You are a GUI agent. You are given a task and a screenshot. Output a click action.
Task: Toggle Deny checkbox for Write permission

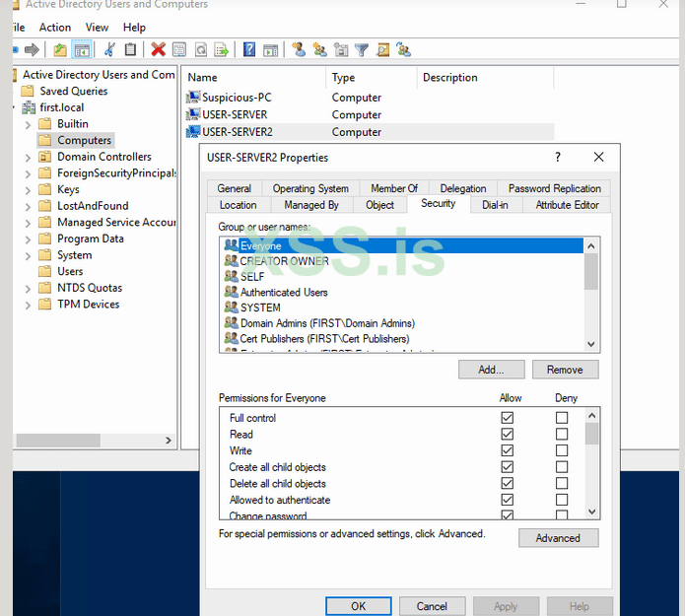click(x=562, y=451)
